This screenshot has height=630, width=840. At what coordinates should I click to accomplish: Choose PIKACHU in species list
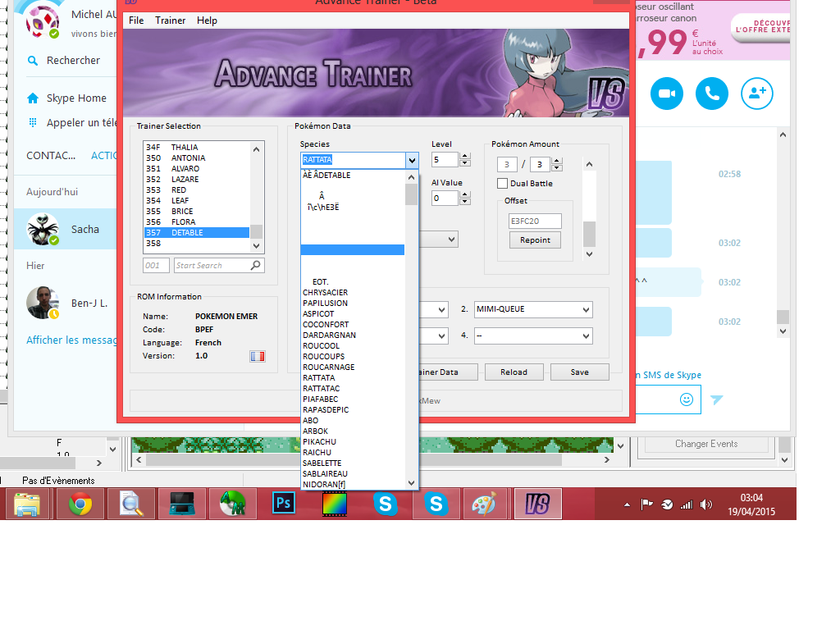(x=353, y=442)
